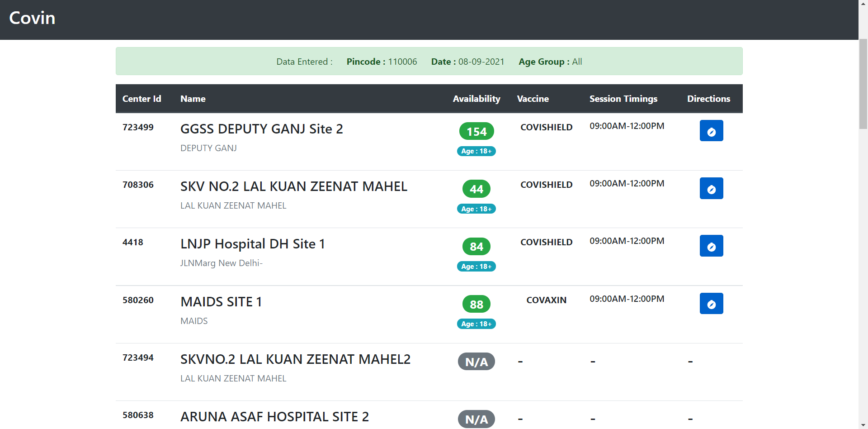Click the scrollbar down arrow
Screen dimensions: 868x429
(x=863, y=425)
